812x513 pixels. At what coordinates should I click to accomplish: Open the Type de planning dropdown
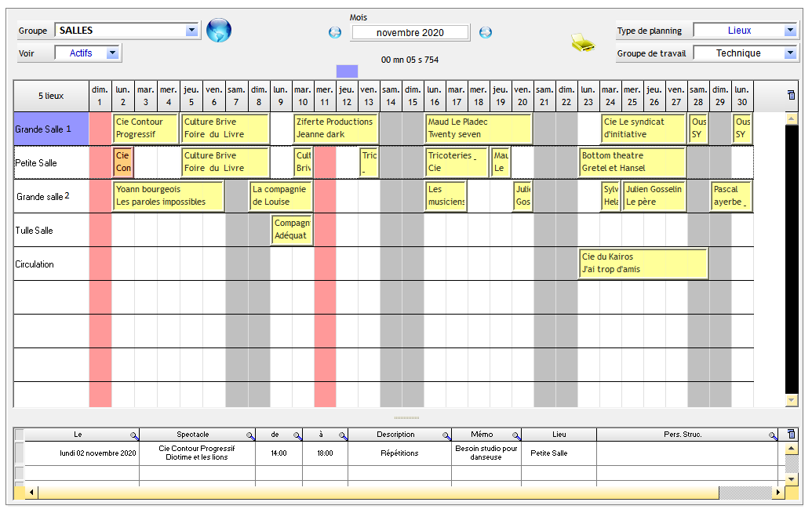coord(789,31)
